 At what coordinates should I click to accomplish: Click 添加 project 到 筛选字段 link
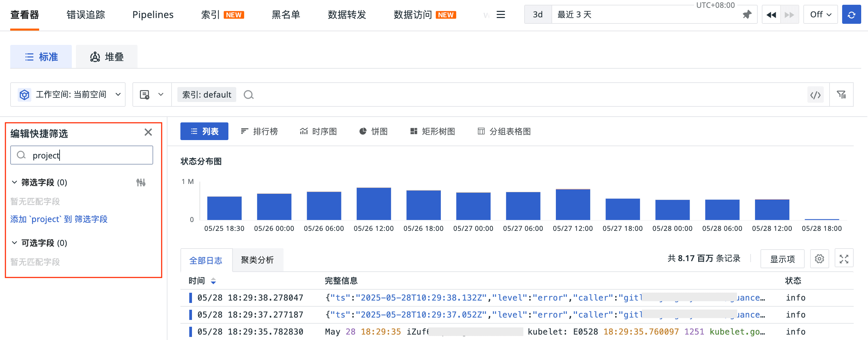click(59, 219)
